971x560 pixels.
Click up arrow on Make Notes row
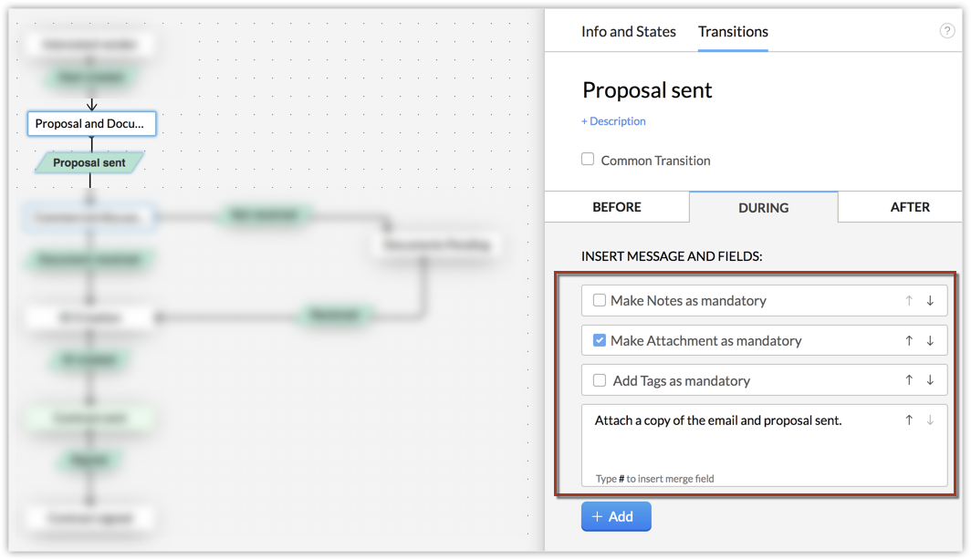908,301
